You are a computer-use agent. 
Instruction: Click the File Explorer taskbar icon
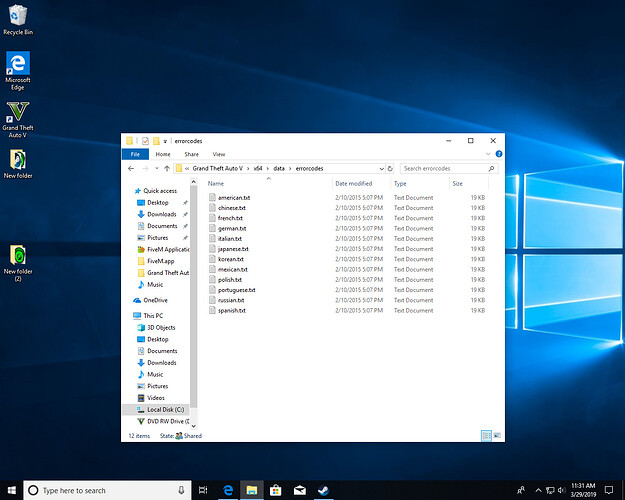click(252, 490)
